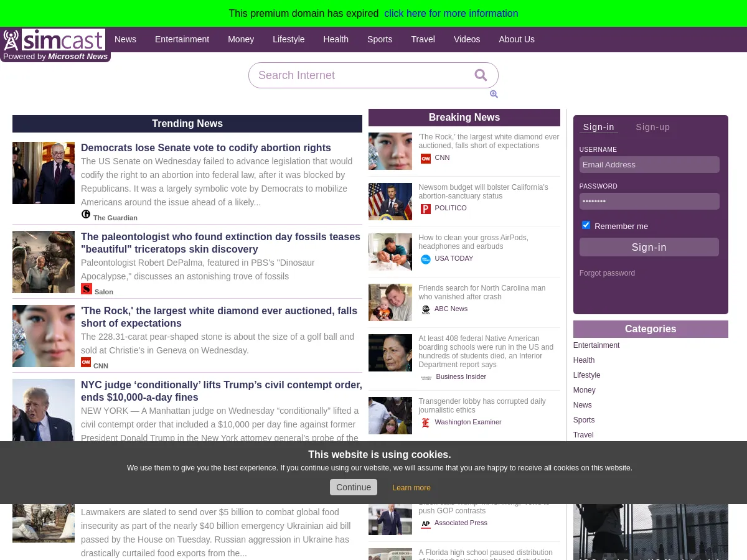Click the Salon source icon
Viewport: 747px width, 560px height.
87,289
